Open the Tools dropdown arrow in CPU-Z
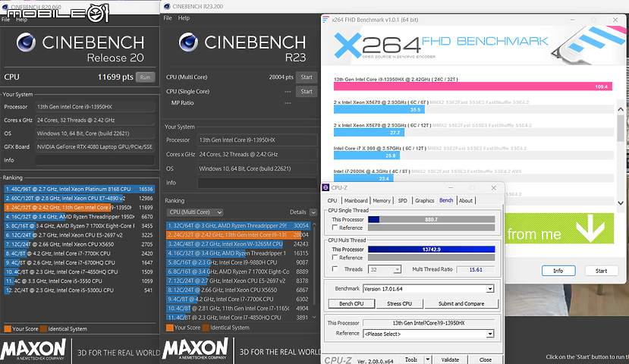Viewport: 629px width, 364px height. point(428,359)
